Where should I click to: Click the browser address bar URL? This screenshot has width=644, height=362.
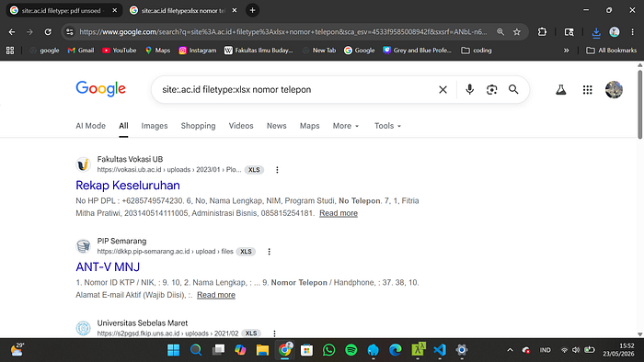283,32
